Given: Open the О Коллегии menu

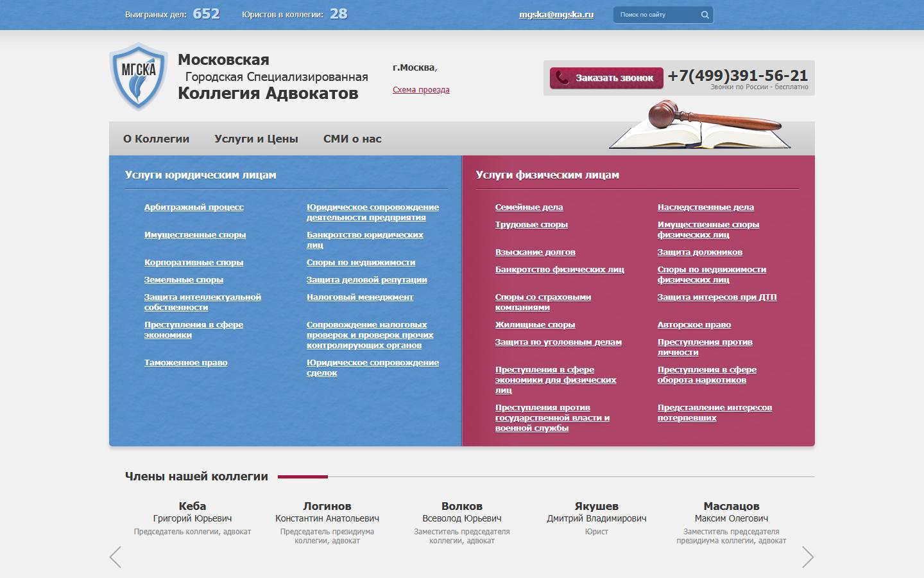Looking at the screenshot, I should (157, 139).
